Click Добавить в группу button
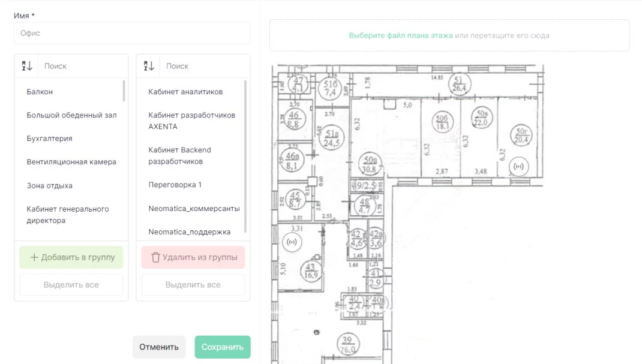 click(71, 257)
